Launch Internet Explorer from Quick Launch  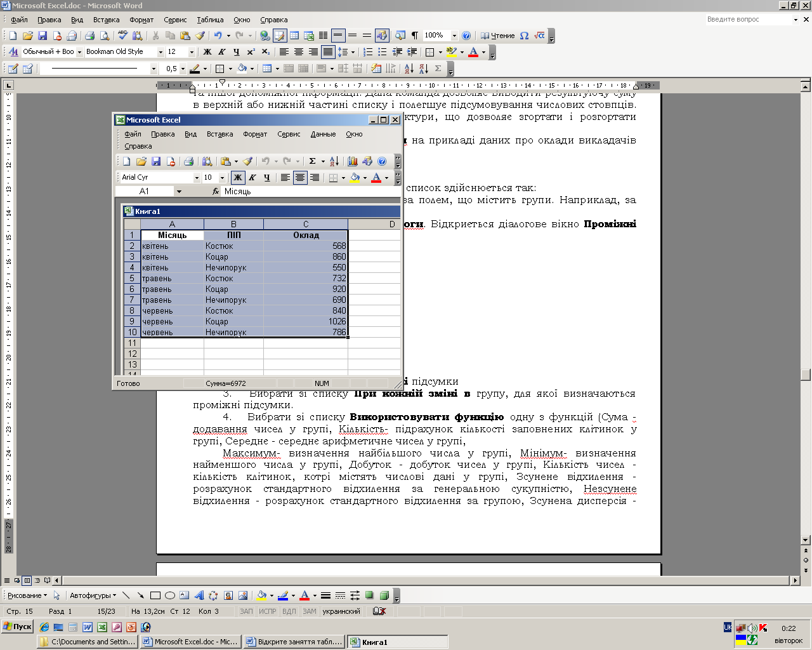(44, 627)
